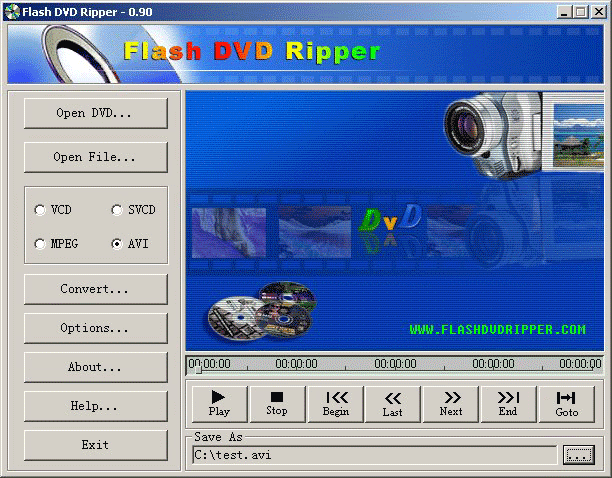Open the Options... dialog
This screenshot has width=612, height=478.
pos(95,328)
